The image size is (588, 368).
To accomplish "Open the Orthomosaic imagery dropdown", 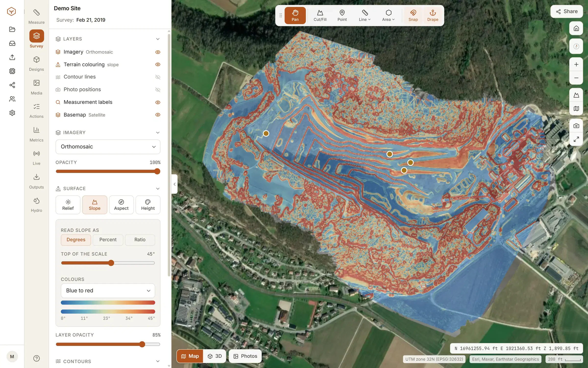I will 108,147.
